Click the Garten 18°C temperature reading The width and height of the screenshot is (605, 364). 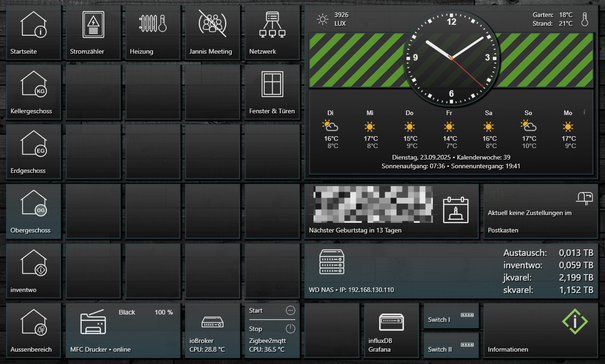click(553, 15)
